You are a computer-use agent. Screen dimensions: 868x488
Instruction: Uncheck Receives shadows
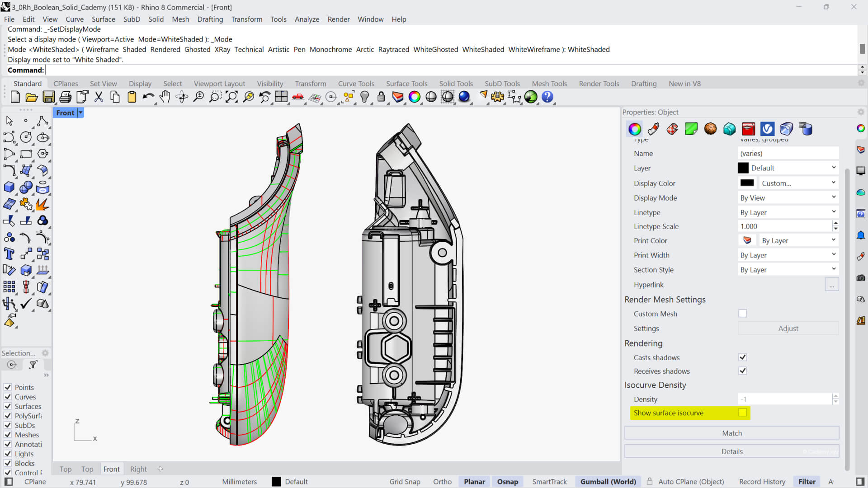[x=742, y=371]
